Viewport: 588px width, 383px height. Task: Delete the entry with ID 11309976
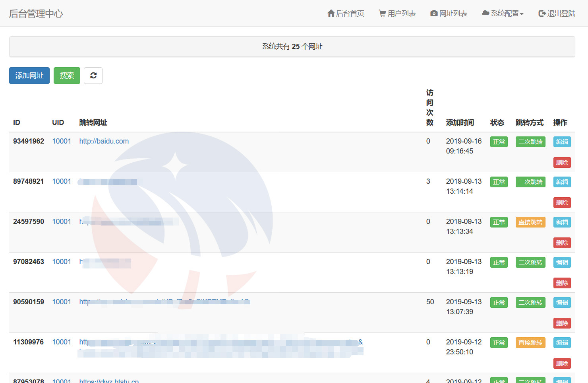[562, 364]
